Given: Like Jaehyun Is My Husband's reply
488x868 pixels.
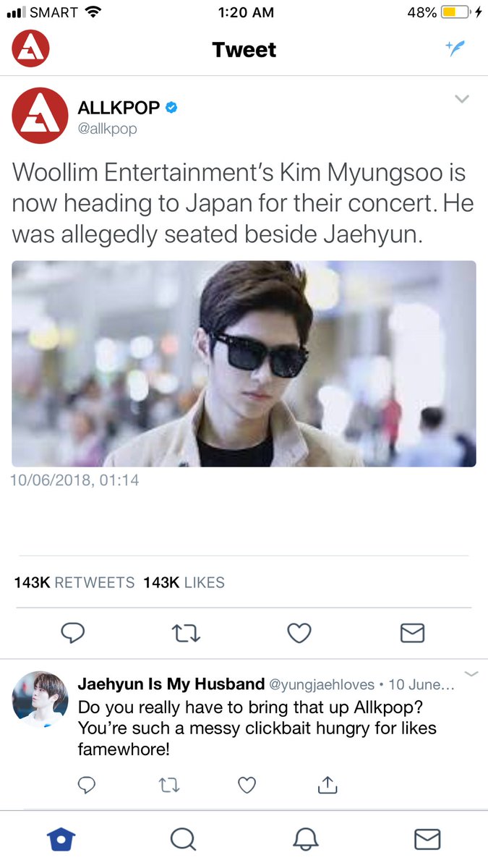Looking at the screenshot, I should (x=247, y=784).
